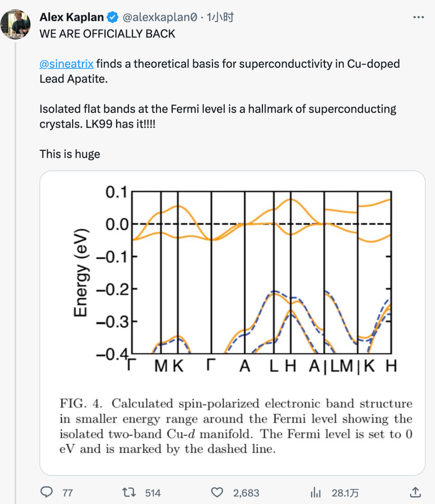Click the Alex Kaplan display name
The height and width of the screenshot is (504, 435).
click(x=72, y=17)
